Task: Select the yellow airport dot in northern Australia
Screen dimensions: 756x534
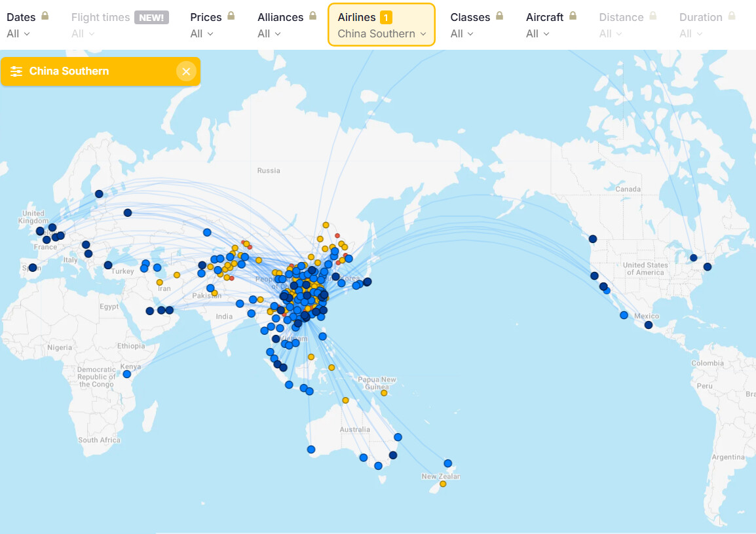Action: [x=345, y=400]
